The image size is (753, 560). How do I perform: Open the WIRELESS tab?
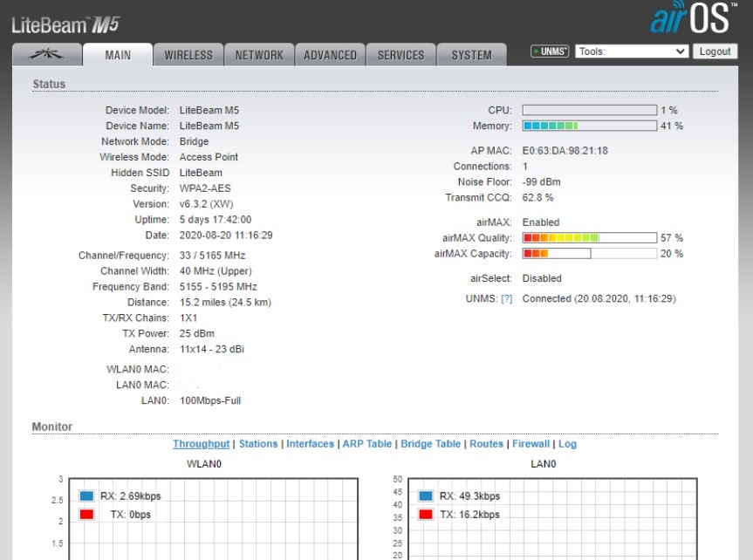coord(188,55)
